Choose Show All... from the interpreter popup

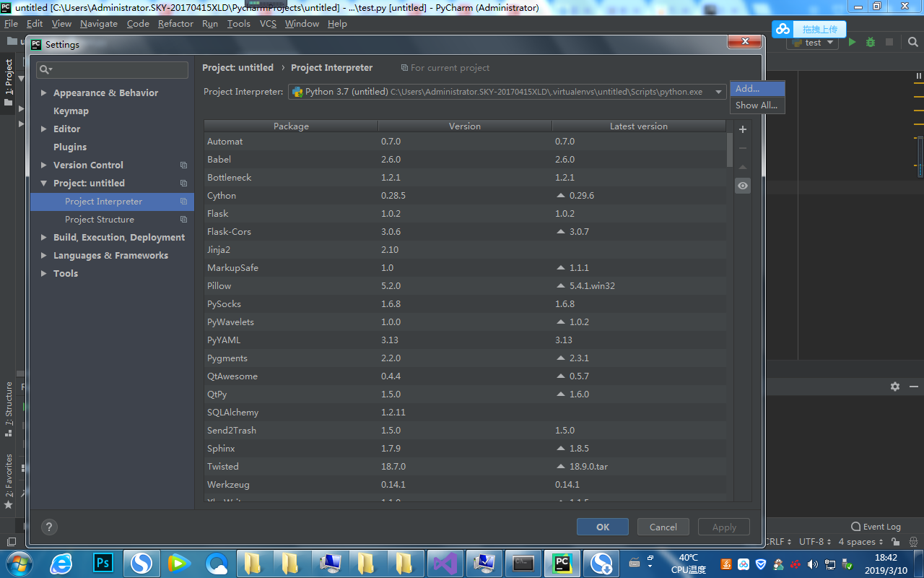click(x=757, y=105)
